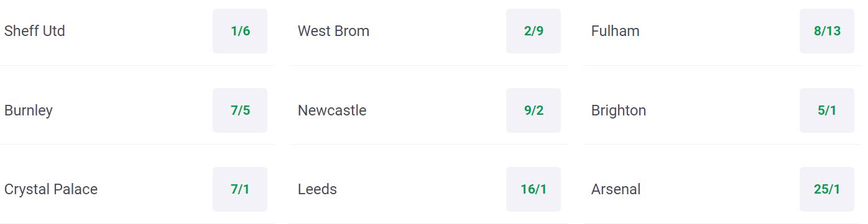Open the Brighton team label

coord(619,110)
